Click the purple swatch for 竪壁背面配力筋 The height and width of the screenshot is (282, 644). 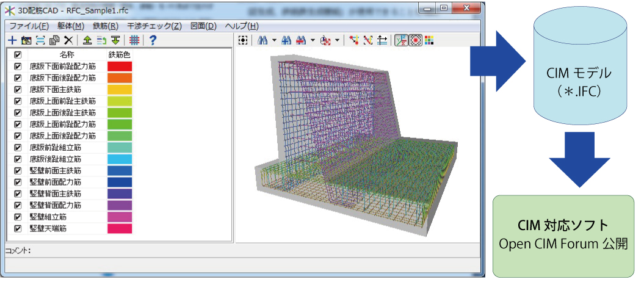[x=120, y=205]
